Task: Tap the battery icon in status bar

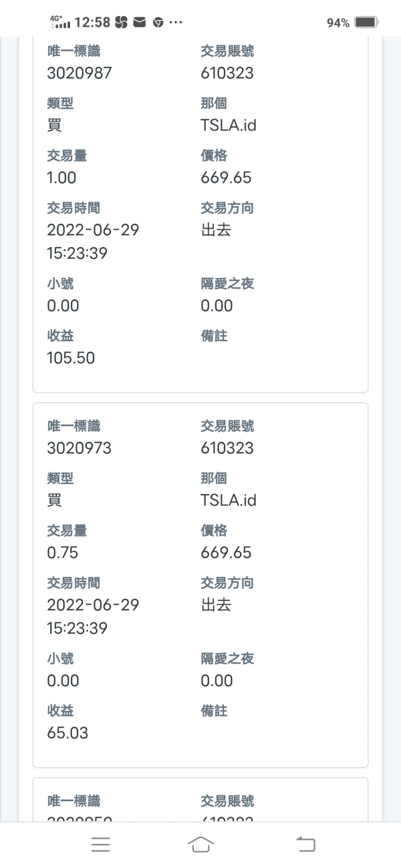Action: point(366,23)
